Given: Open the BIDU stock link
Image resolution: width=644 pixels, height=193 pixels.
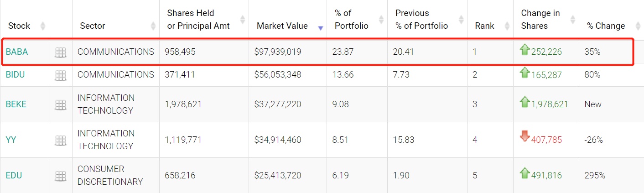Looking at the screenshot, I should (16, 75).
